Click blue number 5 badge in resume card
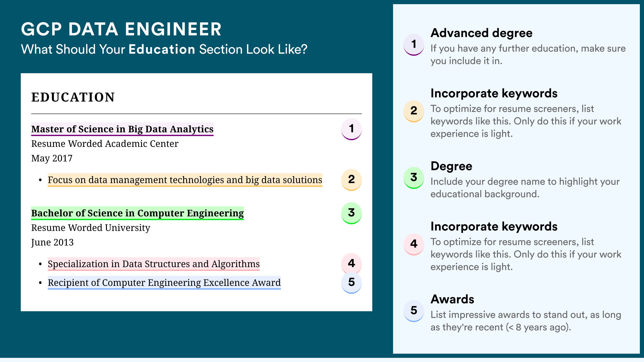Viewport: 644px width, 362px height. click(351, 282)
